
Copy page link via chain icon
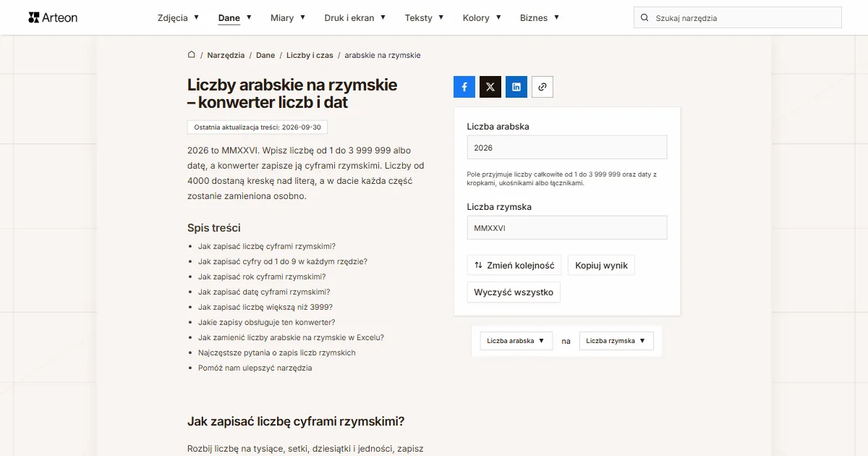click(x=542, y=87)
